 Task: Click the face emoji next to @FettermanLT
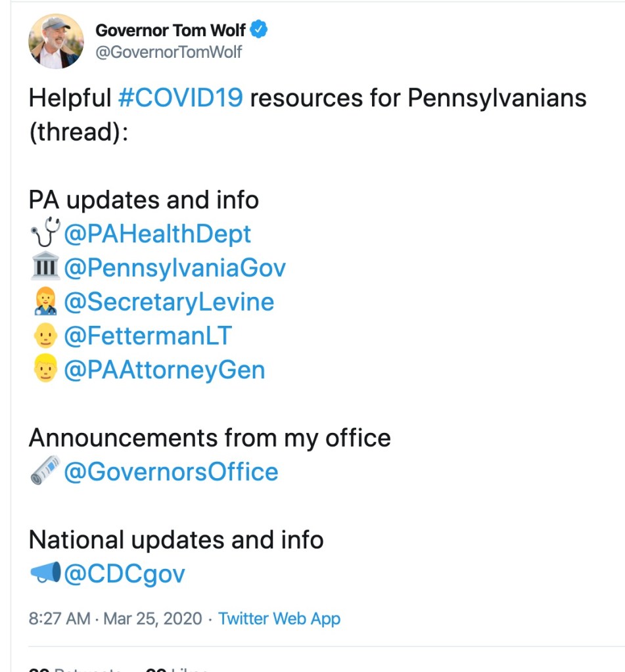coord(45,336)
